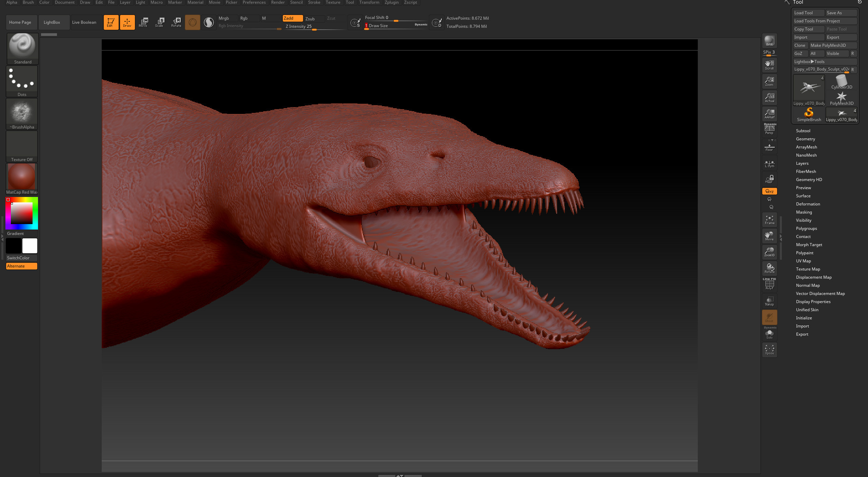This screenshot has width=868, height=477.
Task: Set Actual size view
Action: click(x=769, y=98)
